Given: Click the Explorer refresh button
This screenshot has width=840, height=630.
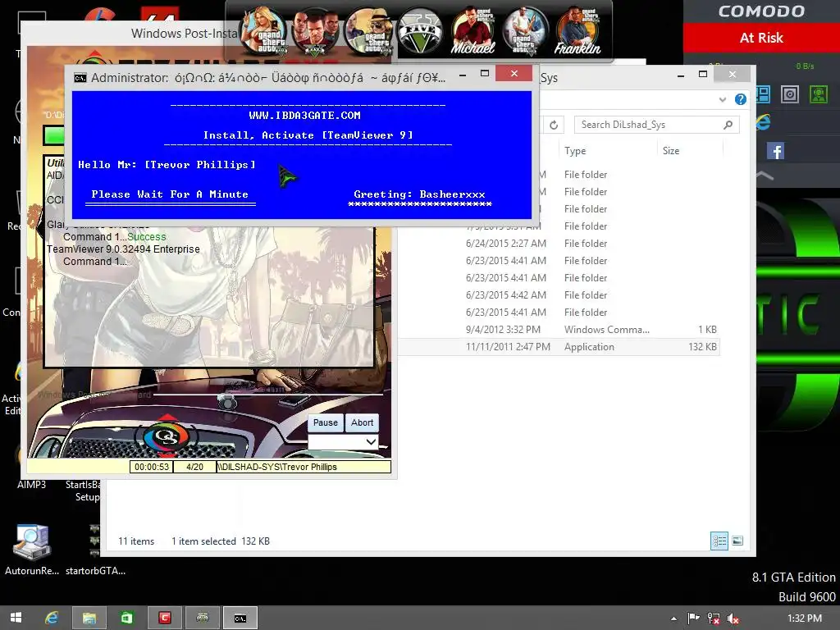Looking at the screenshot, I should click(554, 125).
